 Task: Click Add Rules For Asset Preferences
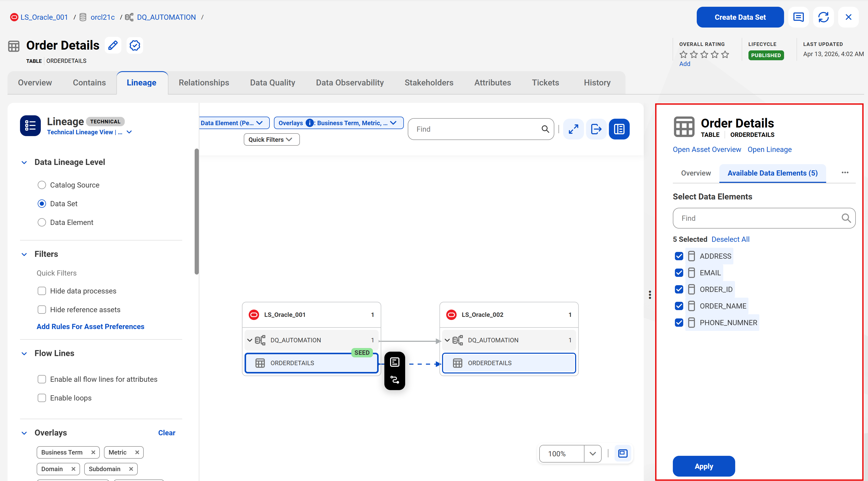(90, 326)
